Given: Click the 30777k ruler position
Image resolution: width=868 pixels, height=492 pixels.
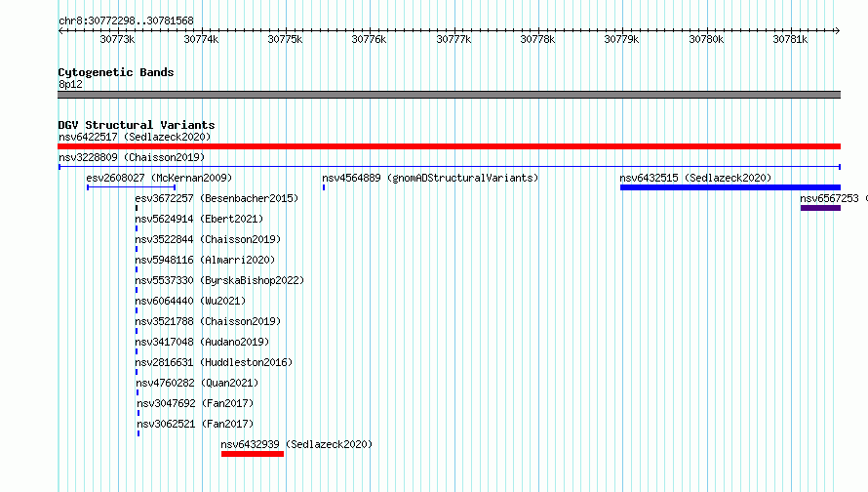Looking at the screenshot, I should 454,39.
